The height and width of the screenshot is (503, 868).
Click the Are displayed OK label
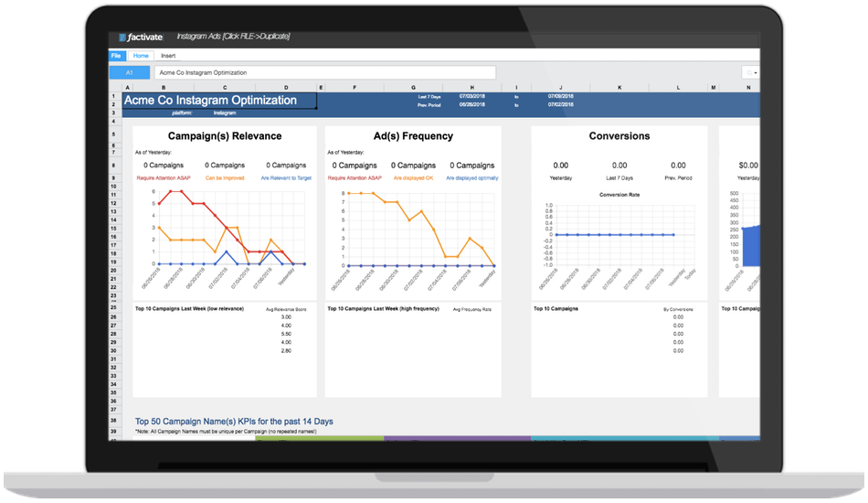pos(413,178)
